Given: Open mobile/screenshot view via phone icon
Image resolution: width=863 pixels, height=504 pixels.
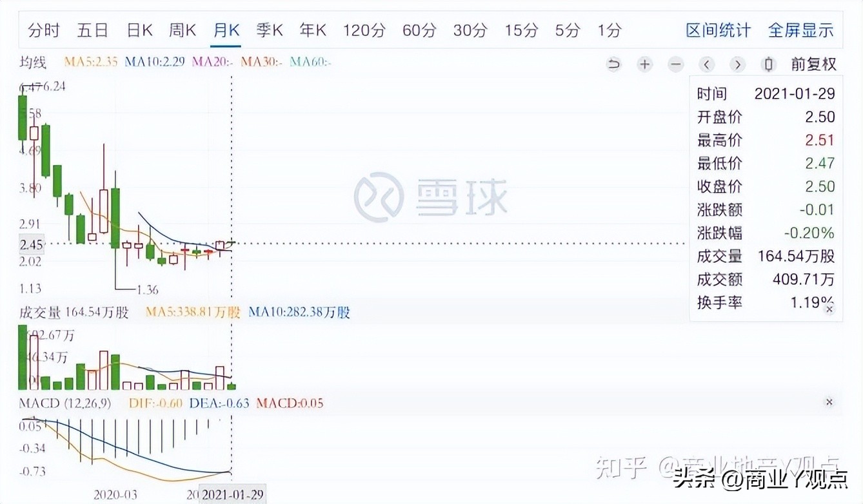Looking at the screenshot, I should (x=768, y=64).
